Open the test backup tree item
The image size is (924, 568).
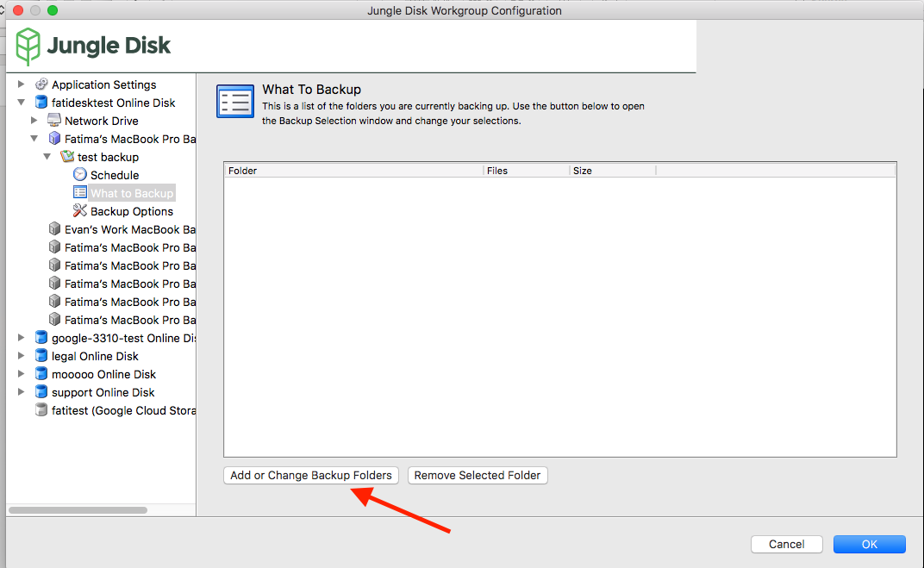(x=108, y=158)
